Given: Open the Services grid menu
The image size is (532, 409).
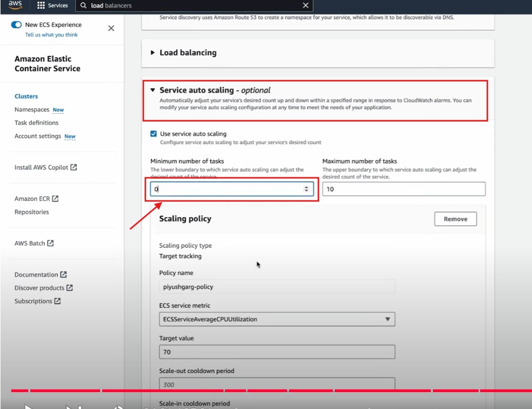Looking at the screenshot, I should tap(42, 6).
